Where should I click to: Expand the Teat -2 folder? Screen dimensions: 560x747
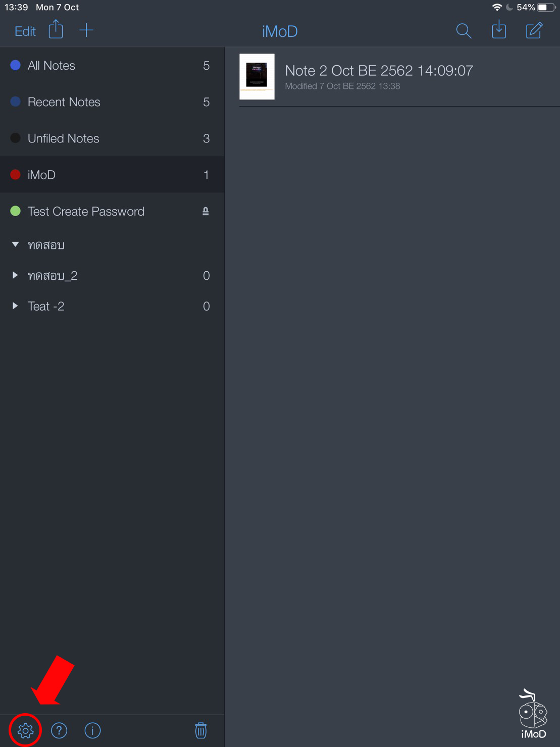click(x=15, y=306)
